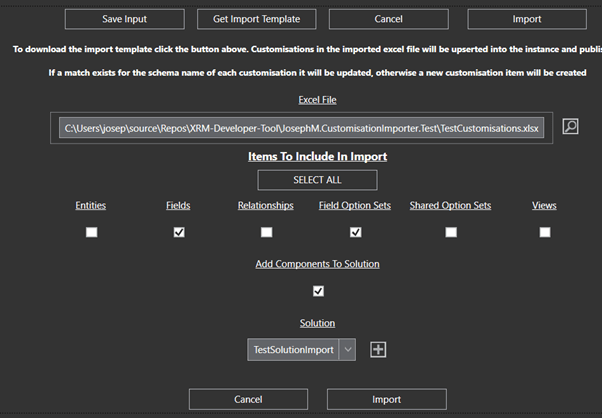
Task: Uncheck Add Components To Solution checkbox
Action: 318,291
